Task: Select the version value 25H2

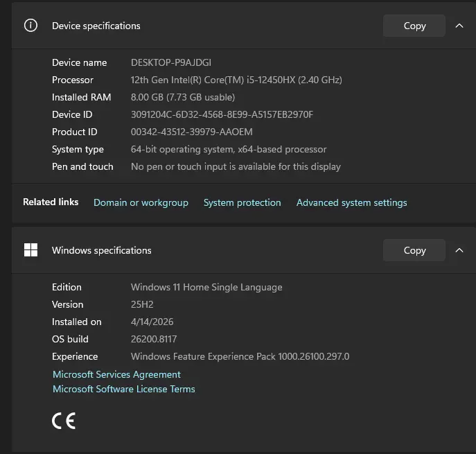Action: (142, 304)
